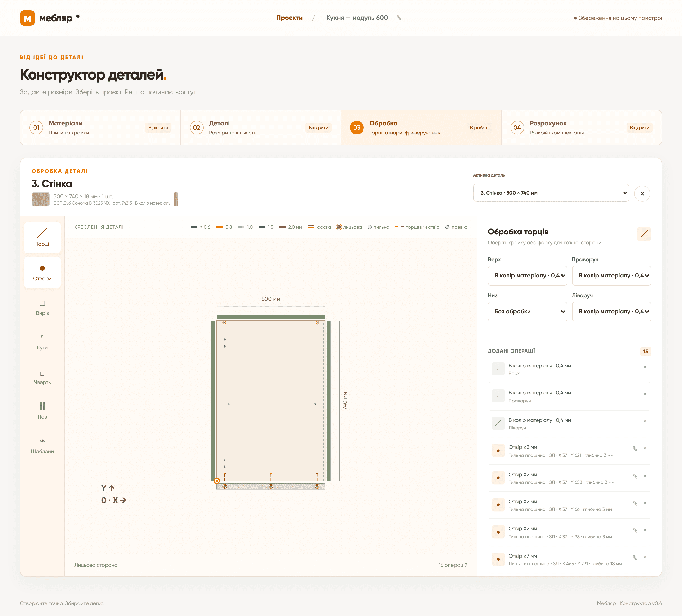The height and width of the screenshot is (616, 682).
Task: Click the pencil icon to rename project
Action: [399, 18]
